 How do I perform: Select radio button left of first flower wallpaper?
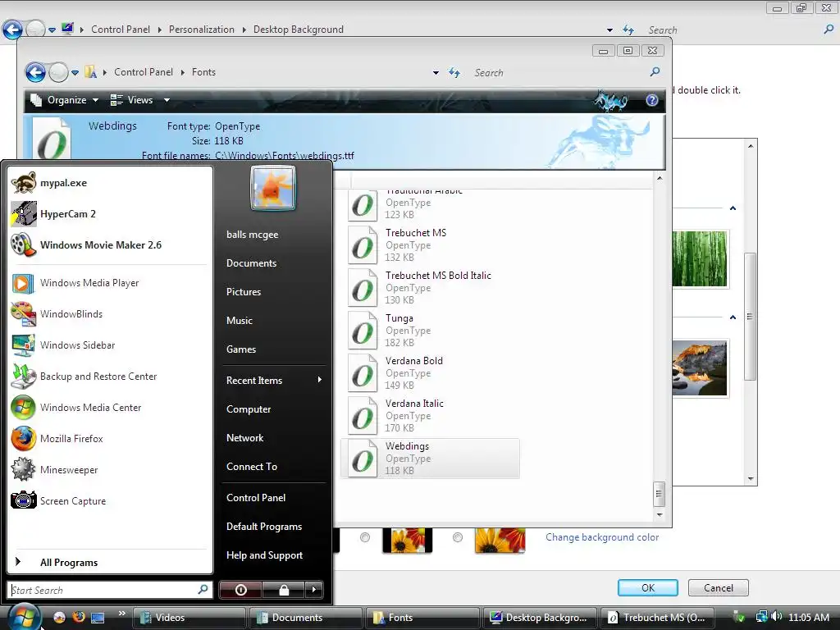(x=365, y=536)
